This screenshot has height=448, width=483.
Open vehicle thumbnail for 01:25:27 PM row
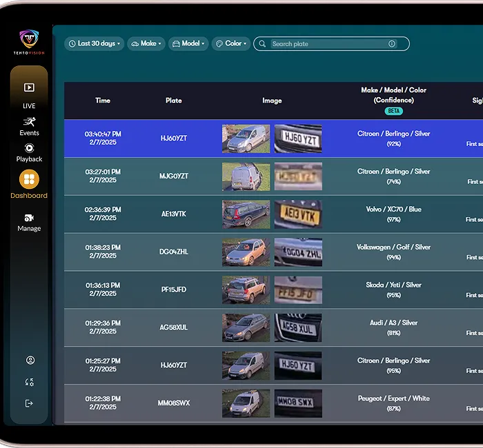pos(246,366)
